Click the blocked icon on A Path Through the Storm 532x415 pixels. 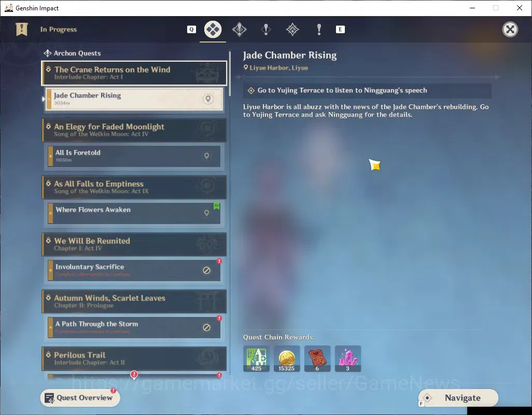[206, 327]
